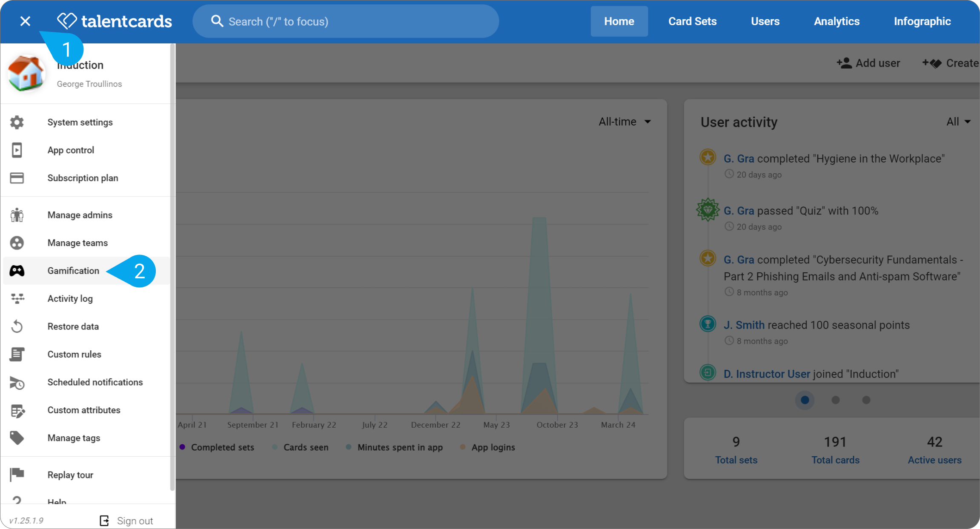This screenshot has height=529, width=980.
Task: Toggle the Completed sets legend item
Action: (x=217, y=447)
